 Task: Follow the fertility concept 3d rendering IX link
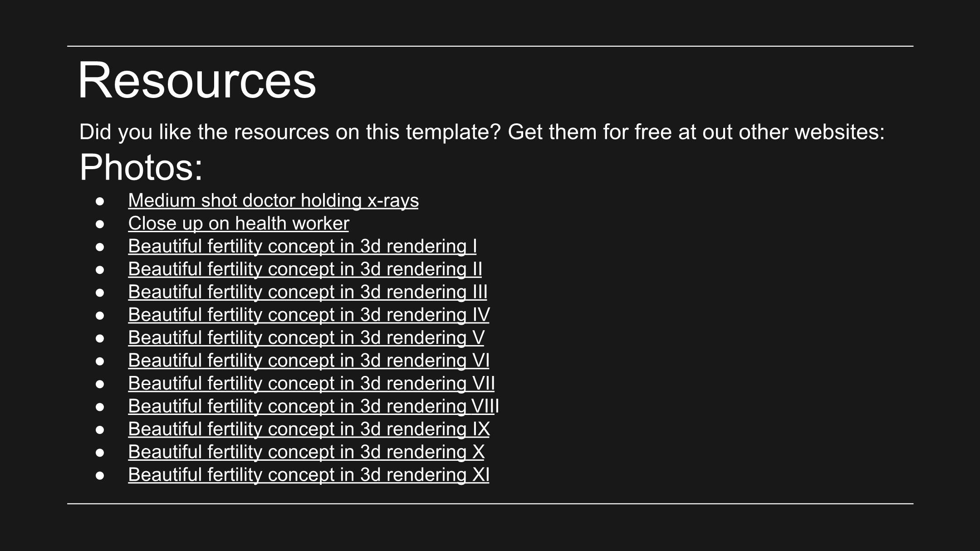309,429
